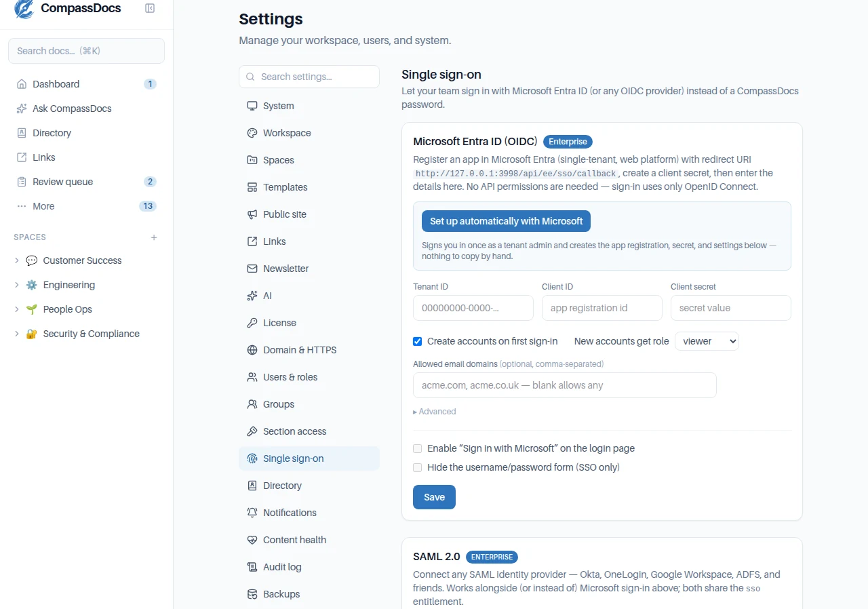Collapse sidebar with the panel toggle icon
Screen dimensions: 868x609
pyautogui.click(x=150, y=8)
